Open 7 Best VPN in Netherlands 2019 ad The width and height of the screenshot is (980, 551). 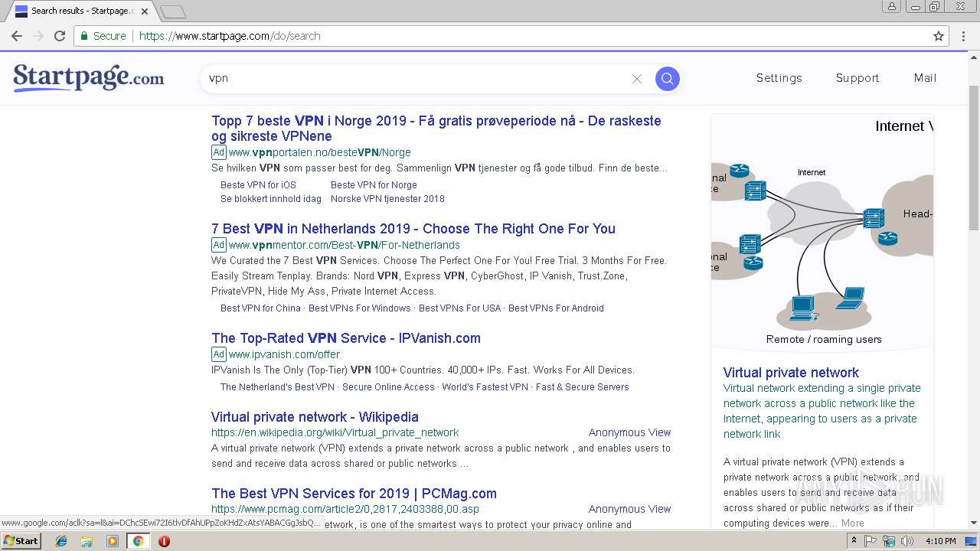click(413, 229)
